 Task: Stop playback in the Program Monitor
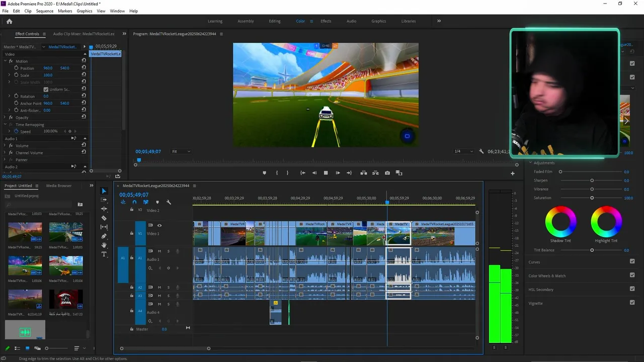tap(326, 173)
